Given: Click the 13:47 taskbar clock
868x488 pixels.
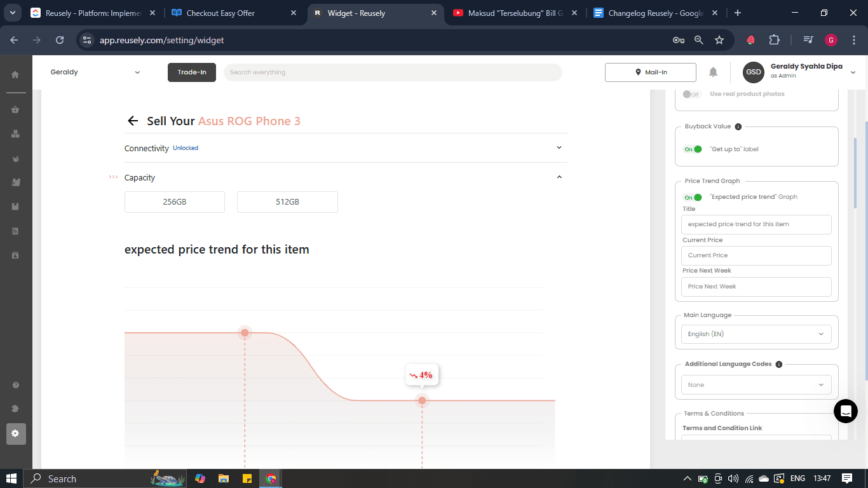Looking at the screenshot, I should [822, 478].
